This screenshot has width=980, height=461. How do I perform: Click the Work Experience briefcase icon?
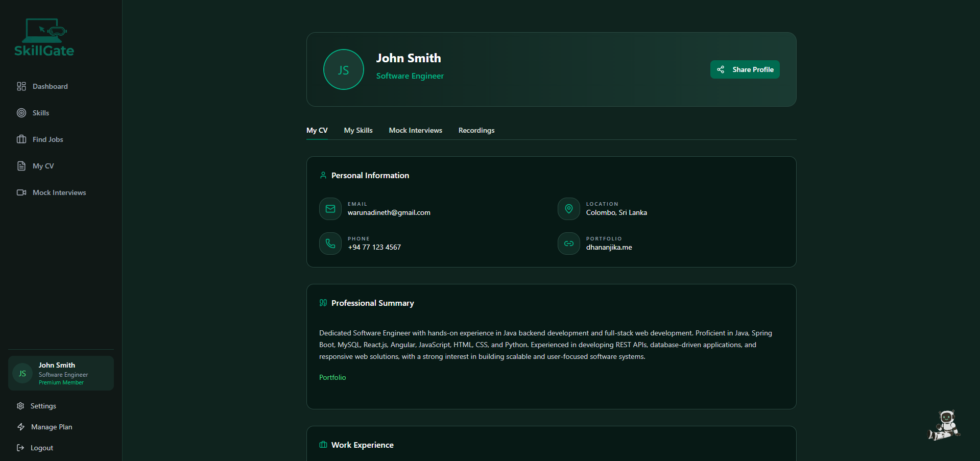323,445
